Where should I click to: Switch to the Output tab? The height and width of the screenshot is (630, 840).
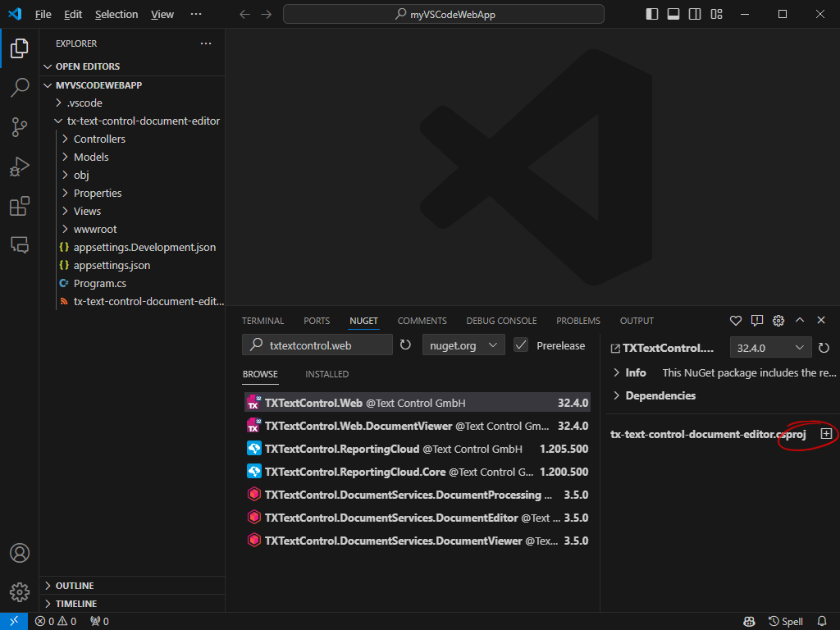(637, 321)
